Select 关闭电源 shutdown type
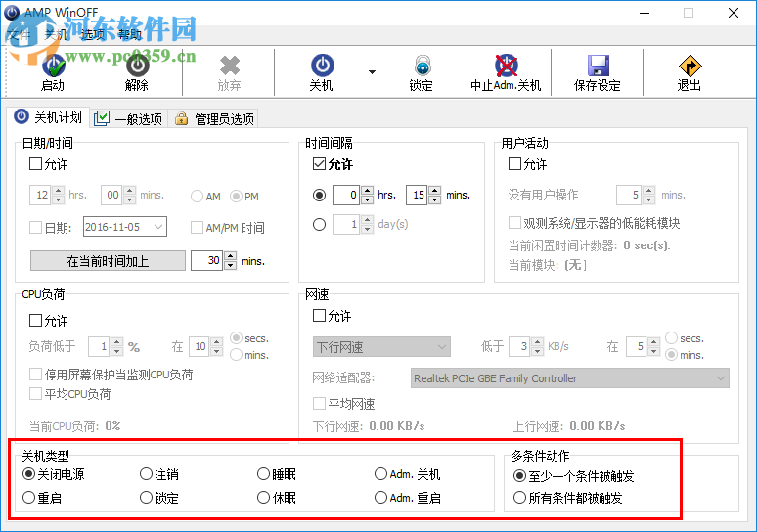The height and width of the screenshot is (532, 757). tap(29, 474)
